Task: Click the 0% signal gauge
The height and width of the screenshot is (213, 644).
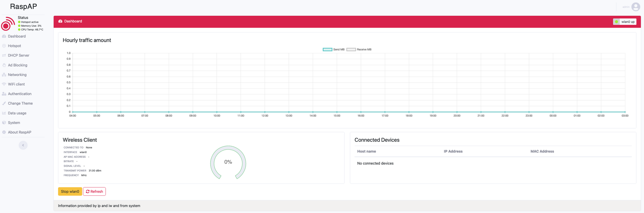Action: tap(228, 162)
